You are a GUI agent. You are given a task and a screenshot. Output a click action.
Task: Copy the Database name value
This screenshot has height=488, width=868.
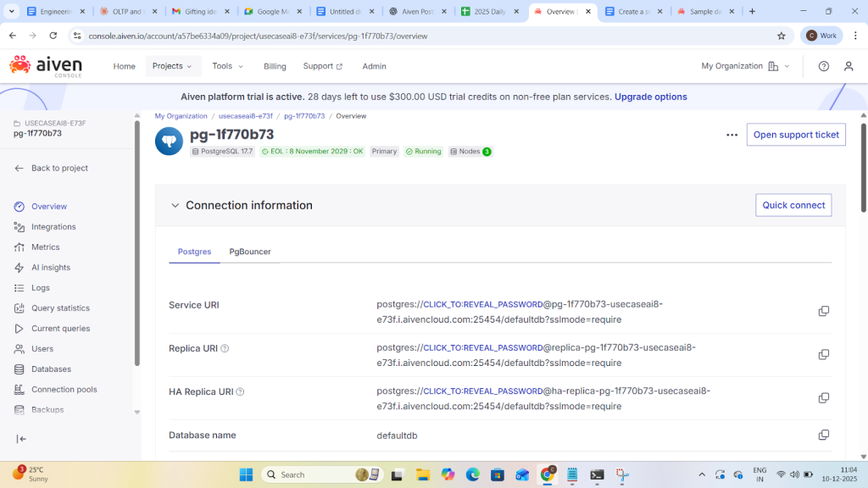point(823,435)
